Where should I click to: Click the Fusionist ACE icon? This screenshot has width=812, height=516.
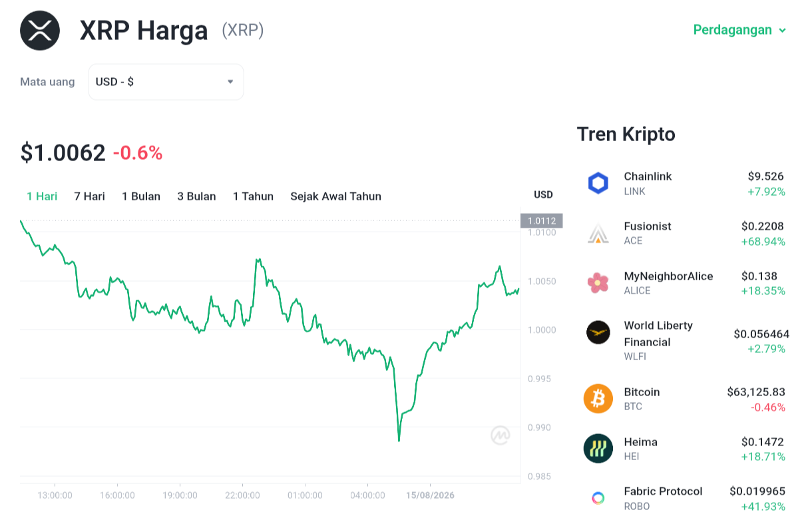[598, 233]
